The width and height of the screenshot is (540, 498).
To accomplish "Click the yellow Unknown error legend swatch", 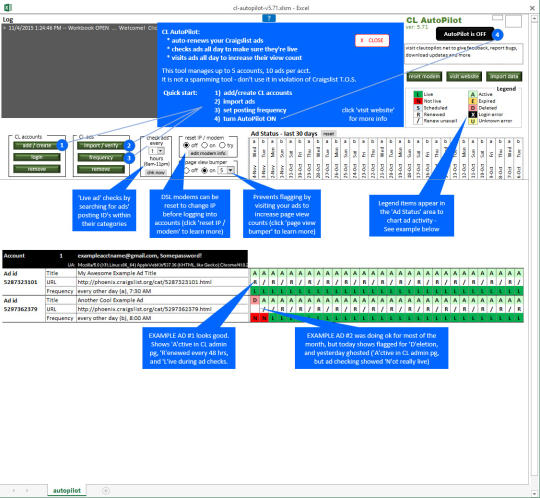I will coord(472,121).
